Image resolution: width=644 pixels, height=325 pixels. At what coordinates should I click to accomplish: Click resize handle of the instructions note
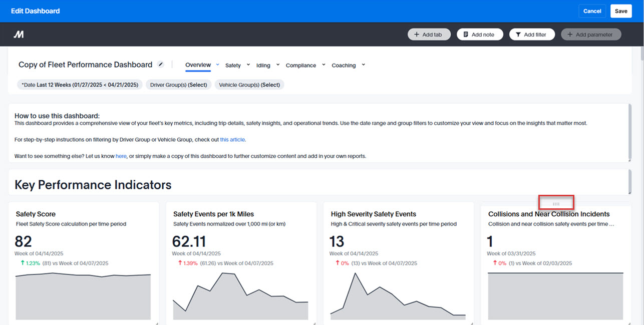pos(629,160)
